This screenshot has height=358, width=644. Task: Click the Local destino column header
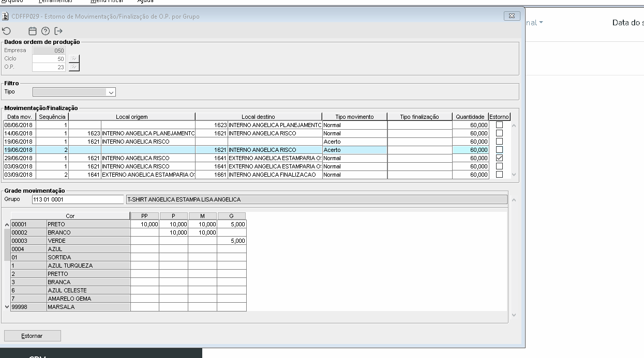259,117
